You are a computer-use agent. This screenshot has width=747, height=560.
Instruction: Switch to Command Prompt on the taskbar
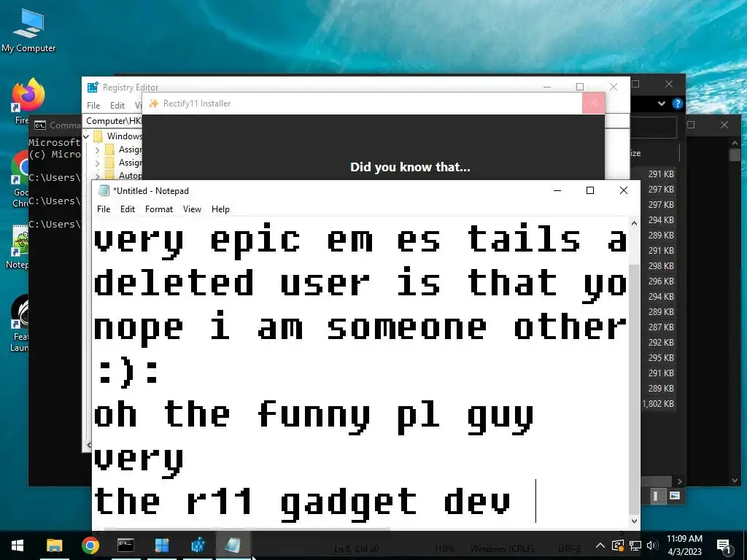coord(125,545)
